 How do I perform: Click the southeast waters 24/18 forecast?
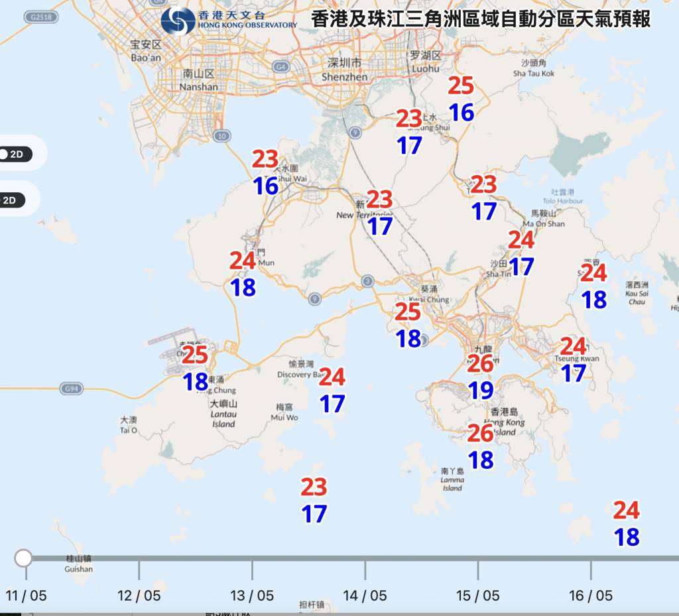coord(627,523)
